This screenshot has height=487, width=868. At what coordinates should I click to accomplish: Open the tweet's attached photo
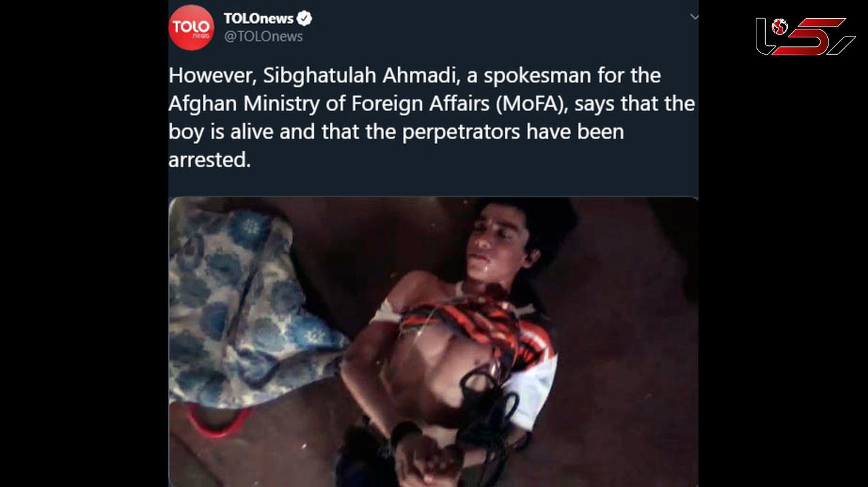click(x=433, y=342)
